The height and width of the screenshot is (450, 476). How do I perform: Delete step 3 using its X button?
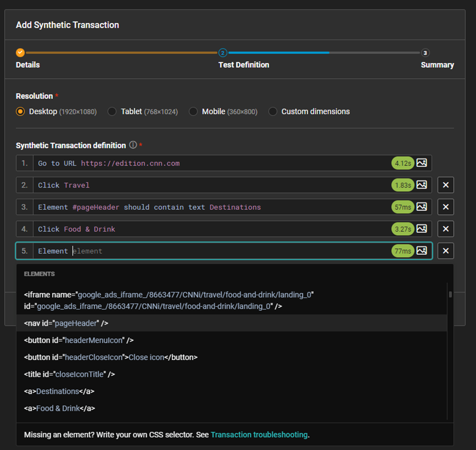point(446,207)
